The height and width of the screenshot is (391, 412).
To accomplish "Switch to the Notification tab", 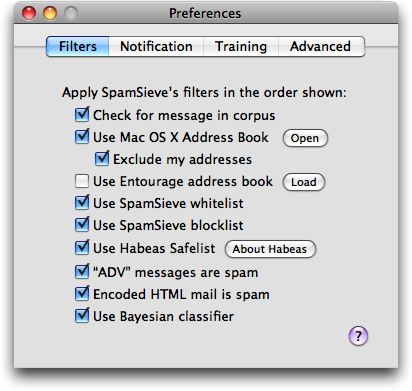I will pos(156,46).
